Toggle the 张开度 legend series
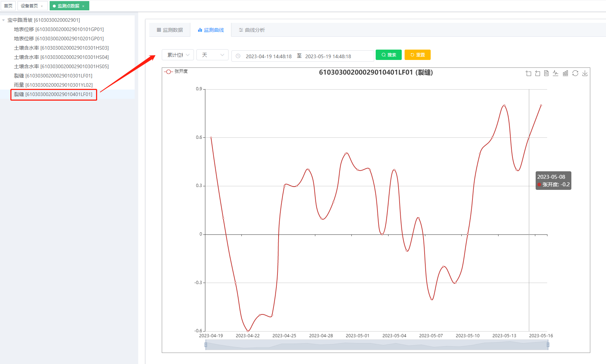 (x=176, y=71)
